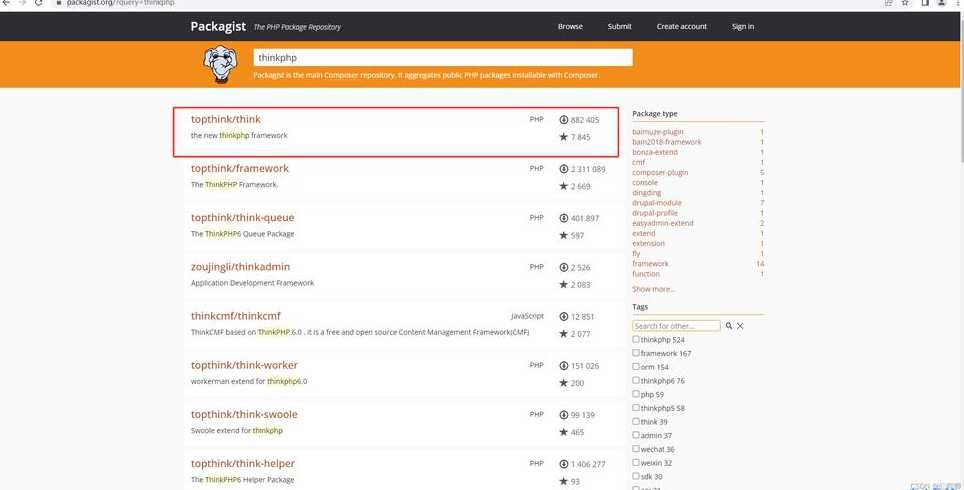Filter by console package type

[645, 183]
